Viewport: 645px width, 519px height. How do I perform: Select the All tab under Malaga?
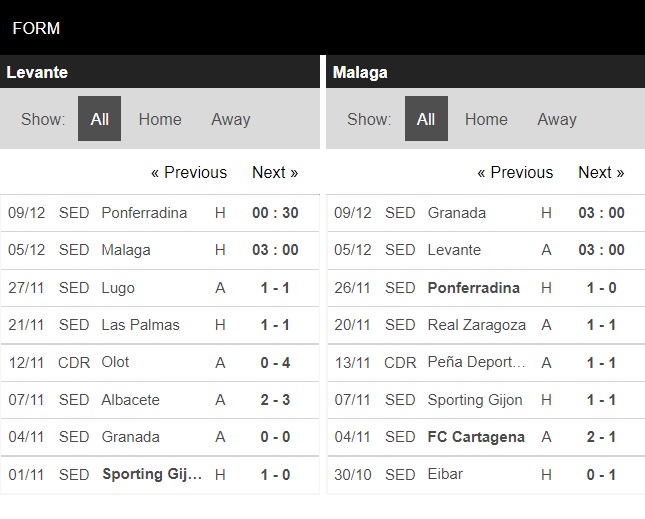coord(426,119)
